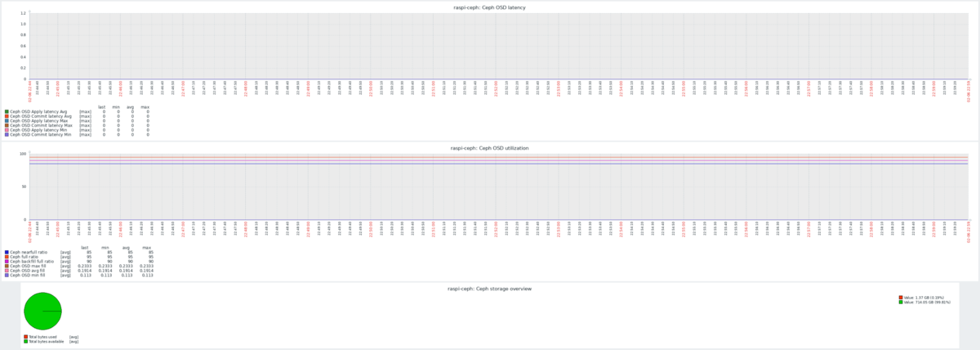
Task: Click the 'Ceph OSD Commit latency Min' legend label
Action: 41,135
